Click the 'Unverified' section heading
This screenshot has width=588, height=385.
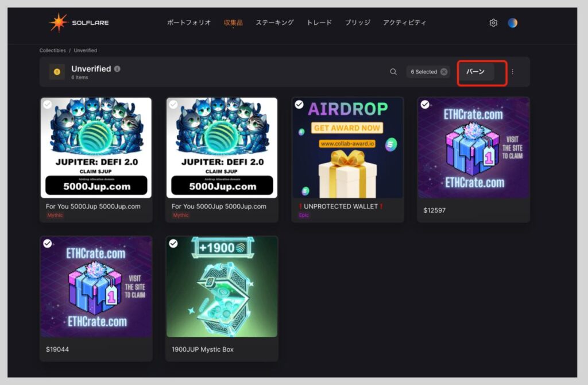pyautogui.click(x=91, y=69)
